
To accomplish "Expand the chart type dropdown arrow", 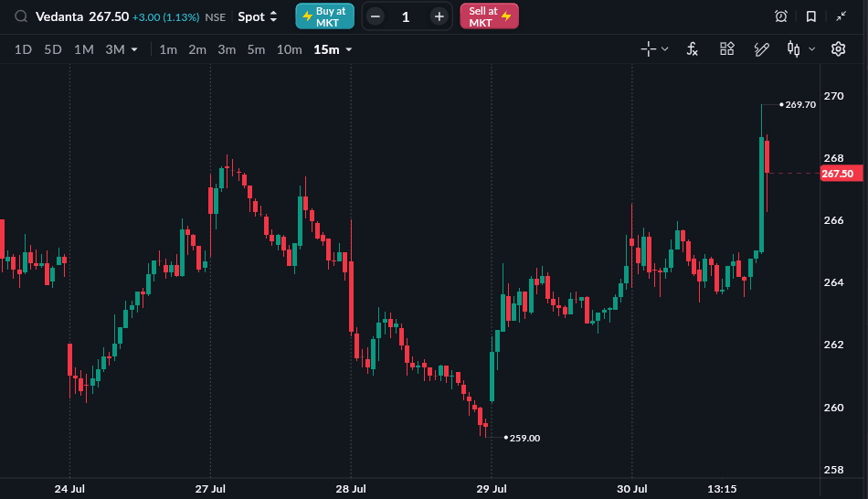I will point(811,49).
